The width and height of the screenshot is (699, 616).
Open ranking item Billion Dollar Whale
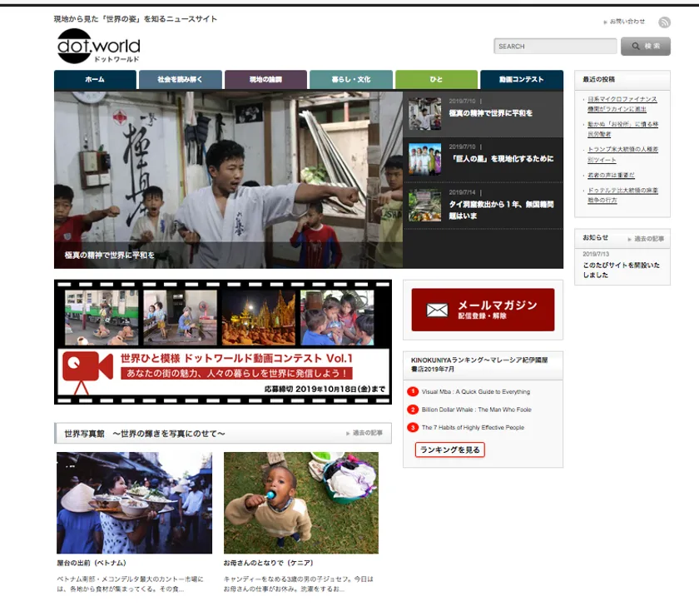tap(476, 410)
